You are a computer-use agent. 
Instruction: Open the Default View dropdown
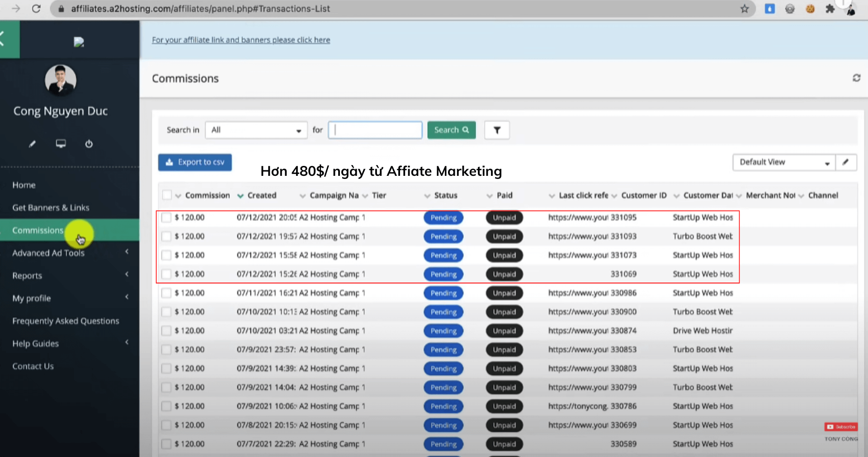[784, 162]
